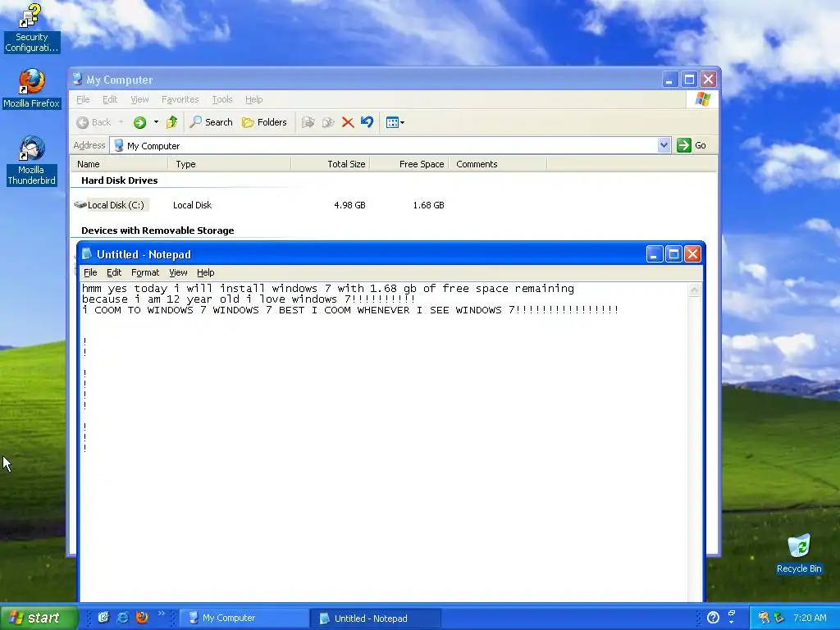Viewport: 840px width, 630px height.
Task: Open Forward history dropdown arrow
Action: 156,123
